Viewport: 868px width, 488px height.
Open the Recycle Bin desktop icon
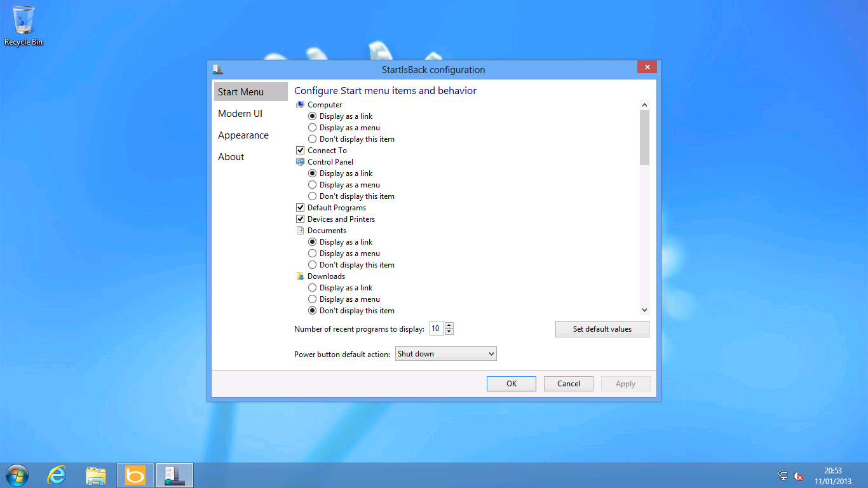coord(24,25)
